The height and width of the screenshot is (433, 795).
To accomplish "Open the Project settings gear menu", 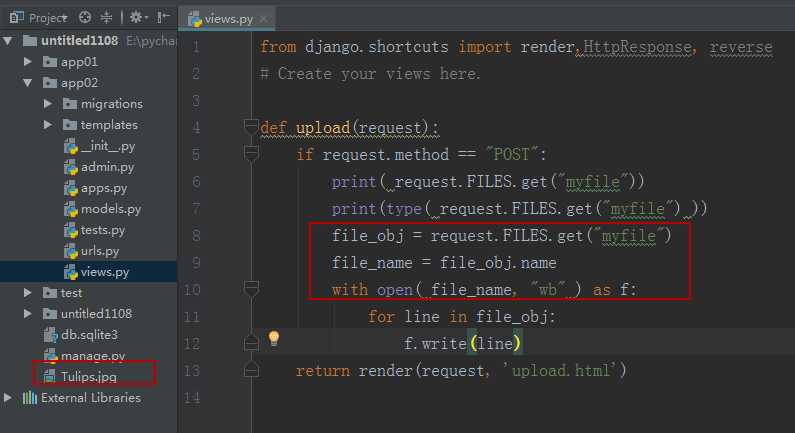I will pyautogui.click(x=138, y=18).
